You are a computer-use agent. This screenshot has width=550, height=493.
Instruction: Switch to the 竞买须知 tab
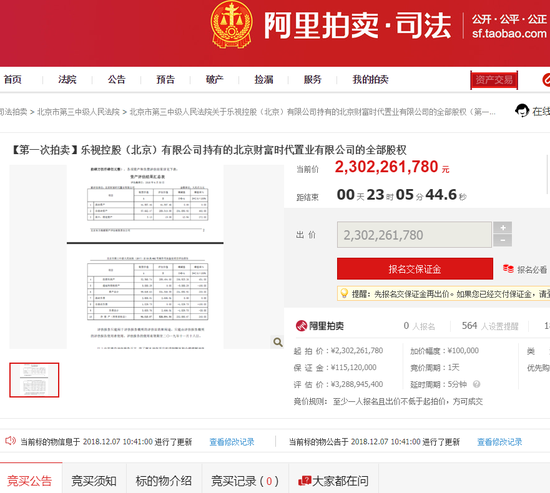pyautogui.click(x=94, y=481)
